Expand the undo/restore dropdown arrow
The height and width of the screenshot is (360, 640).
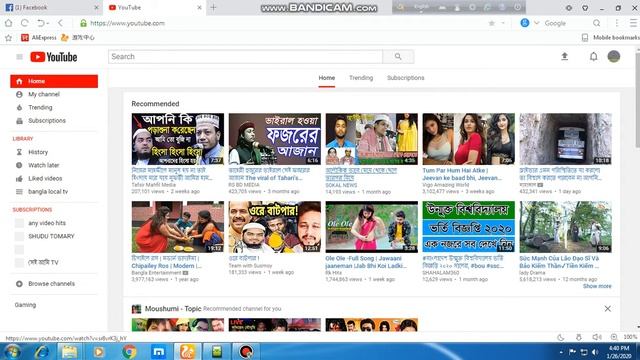point(48,23)
